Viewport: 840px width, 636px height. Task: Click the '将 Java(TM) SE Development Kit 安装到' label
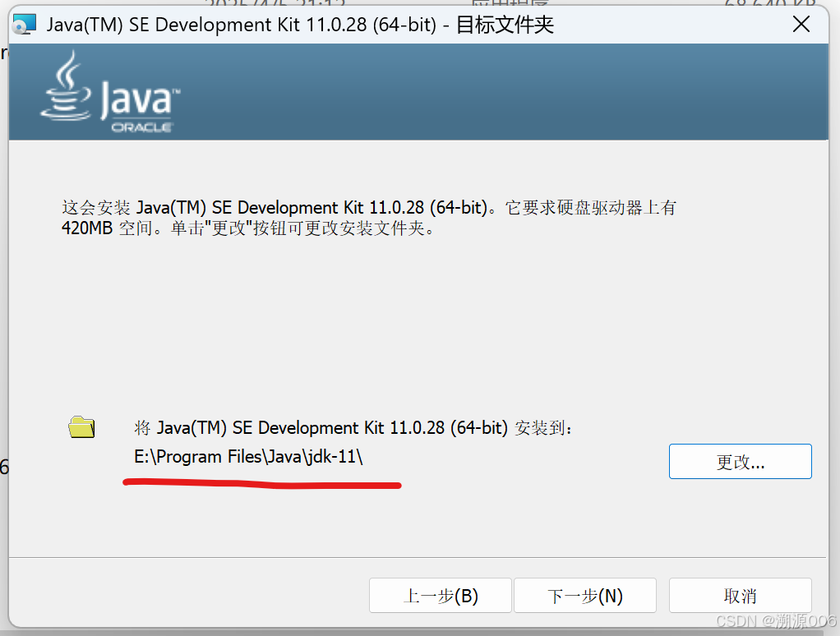tap(353, 428)
